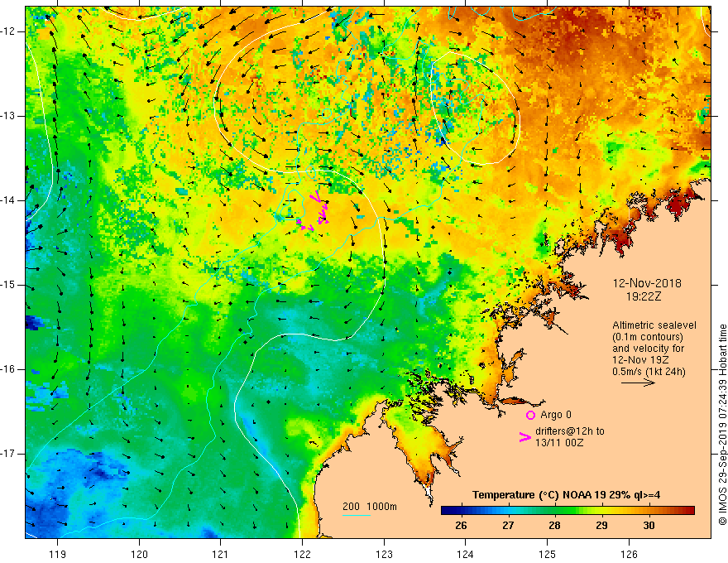
Task: Click the temperature color scale bar
Action: pos(568,510)
